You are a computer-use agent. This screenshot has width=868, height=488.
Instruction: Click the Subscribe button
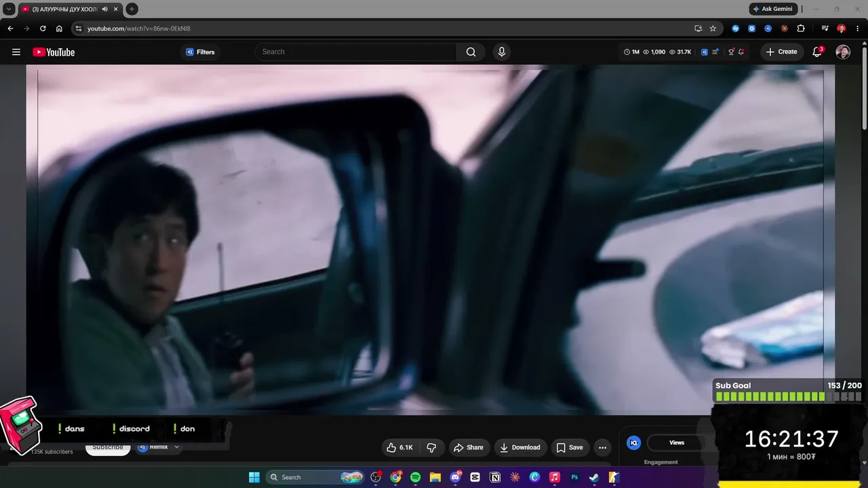point(108,448)
